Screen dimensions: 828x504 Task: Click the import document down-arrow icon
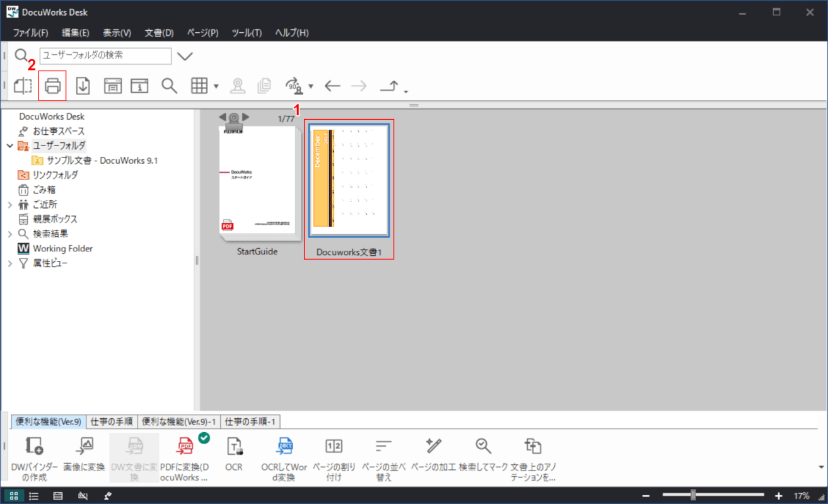click(x=83, y=86)
